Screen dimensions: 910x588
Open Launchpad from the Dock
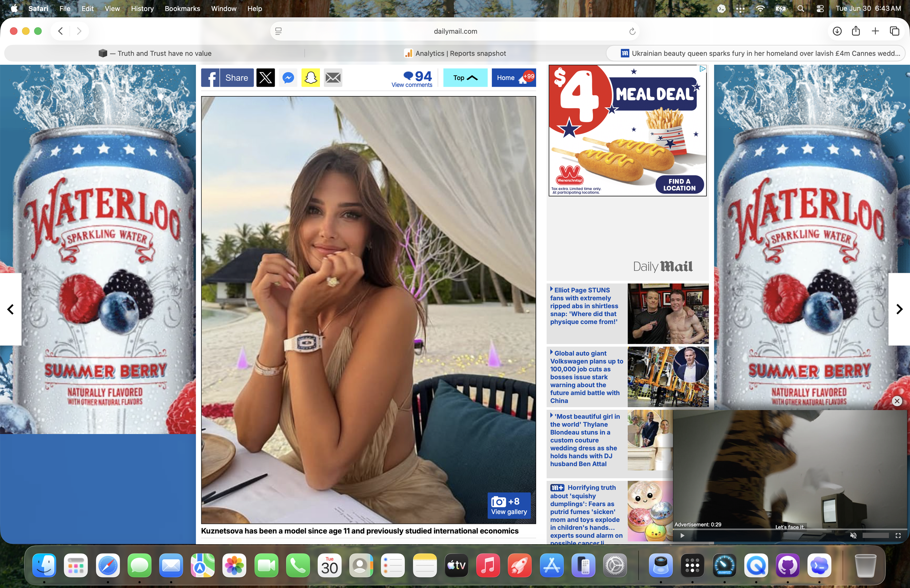76,565
